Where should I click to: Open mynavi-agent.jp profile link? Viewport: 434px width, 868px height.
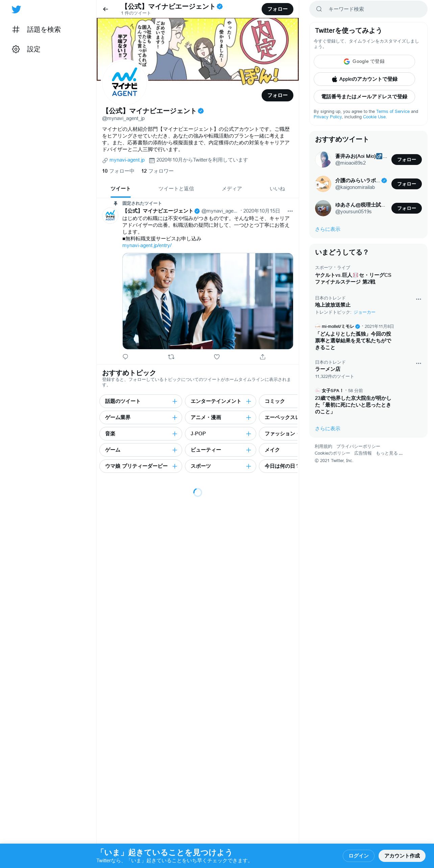point(127,160)
